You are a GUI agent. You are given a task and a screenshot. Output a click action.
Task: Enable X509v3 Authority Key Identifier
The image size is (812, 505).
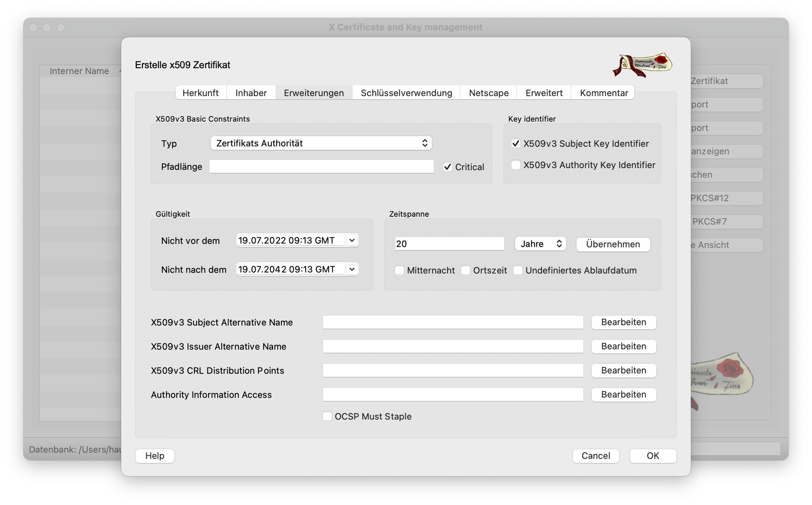coord(516,165)
